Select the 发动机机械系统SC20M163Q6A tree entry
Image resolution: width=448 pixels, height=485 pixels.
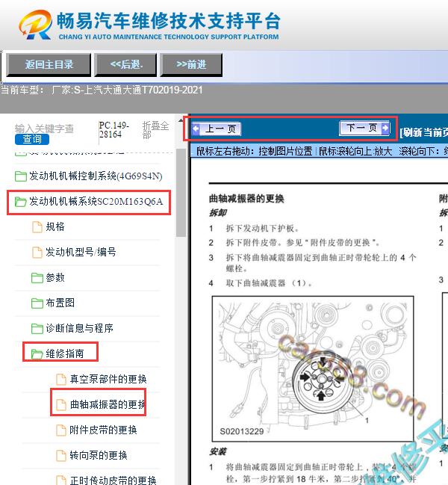[x=96, y=202]
